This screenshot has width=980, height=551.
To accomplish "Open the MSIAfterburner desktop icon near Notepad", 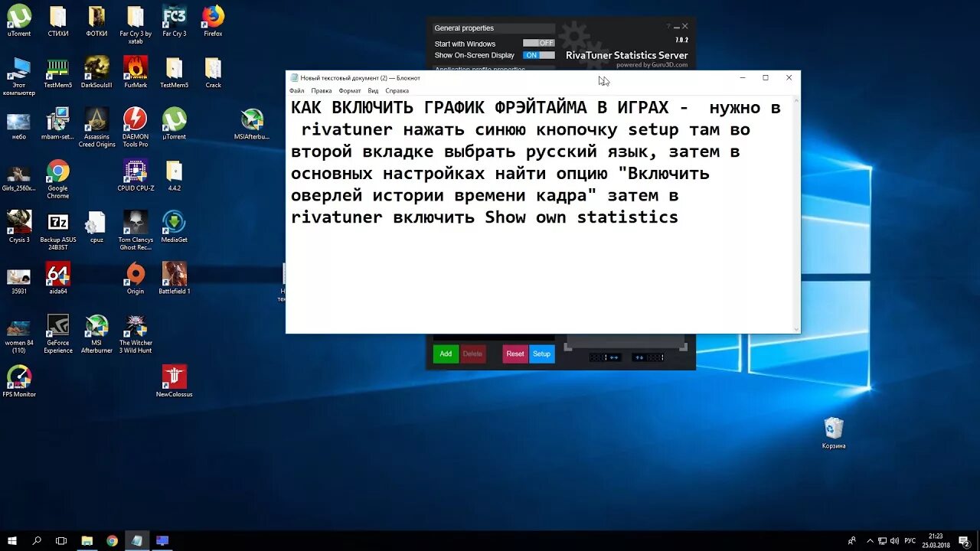I will click(x=252, y=124).
